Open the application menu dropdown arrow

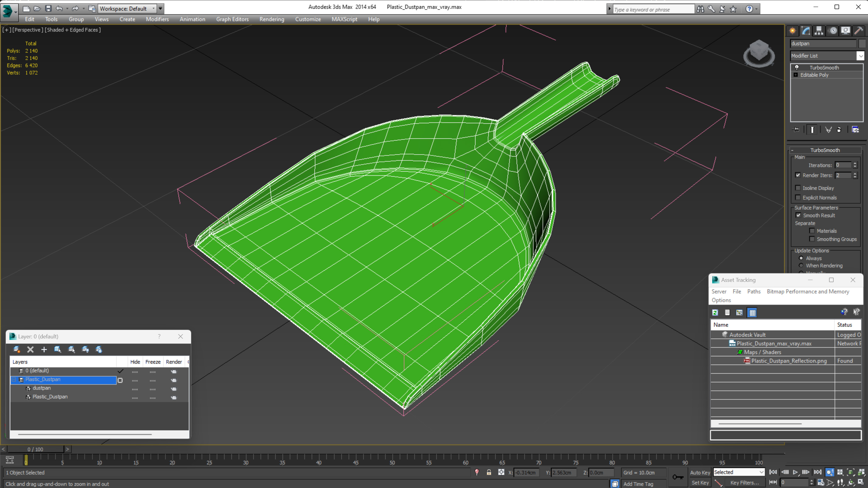[15, 12]
